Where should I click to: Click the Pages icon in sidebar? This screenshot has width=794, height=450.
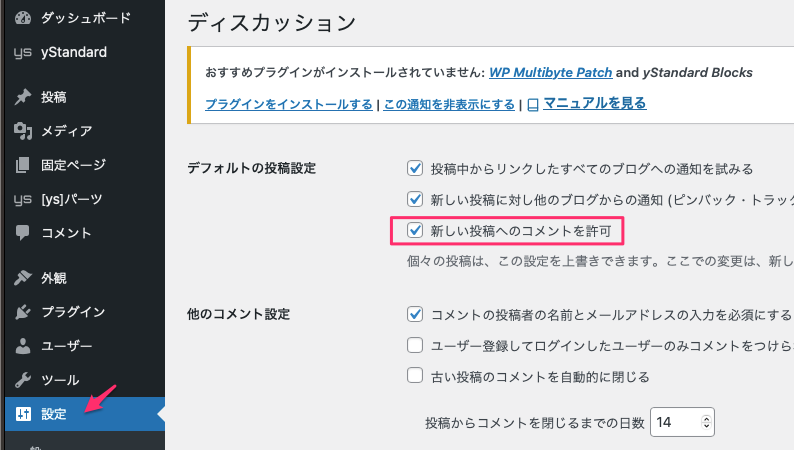point(23,165)
